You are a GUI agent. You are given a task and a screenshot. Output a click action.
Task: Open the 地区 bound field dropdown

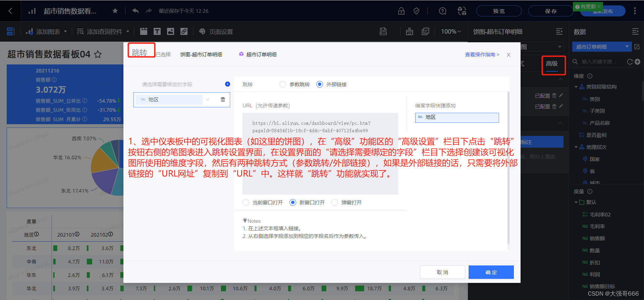[x=207, y=100]
